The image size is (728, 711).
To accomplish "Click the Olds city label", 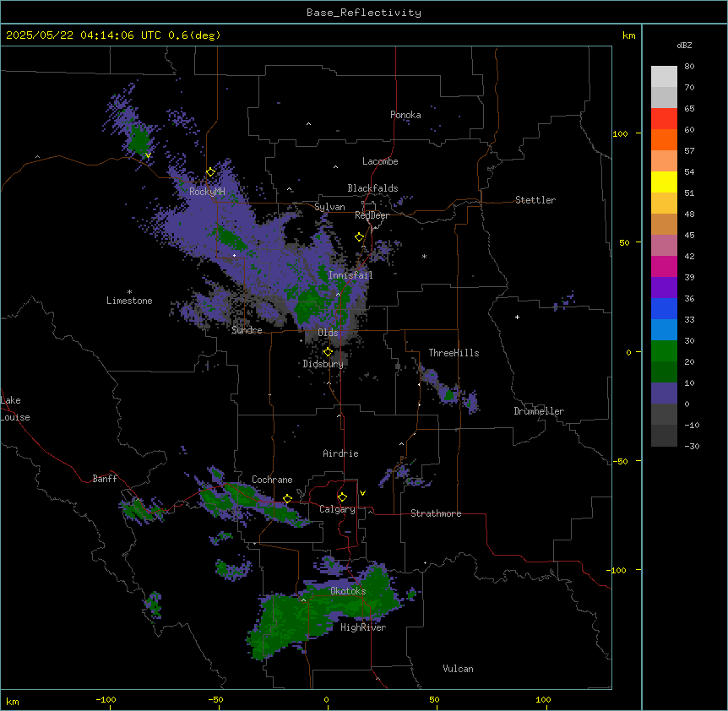I will [x=328, y=333].
